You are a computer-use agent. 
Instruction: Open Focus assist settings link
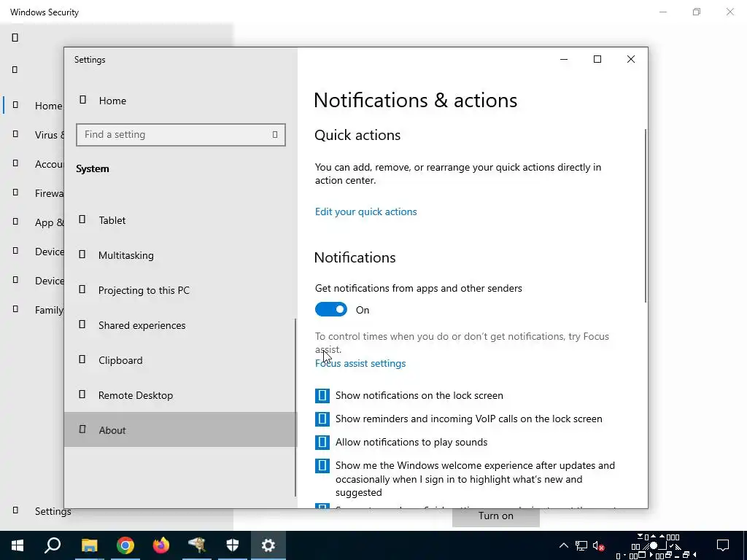click(360, 363)
